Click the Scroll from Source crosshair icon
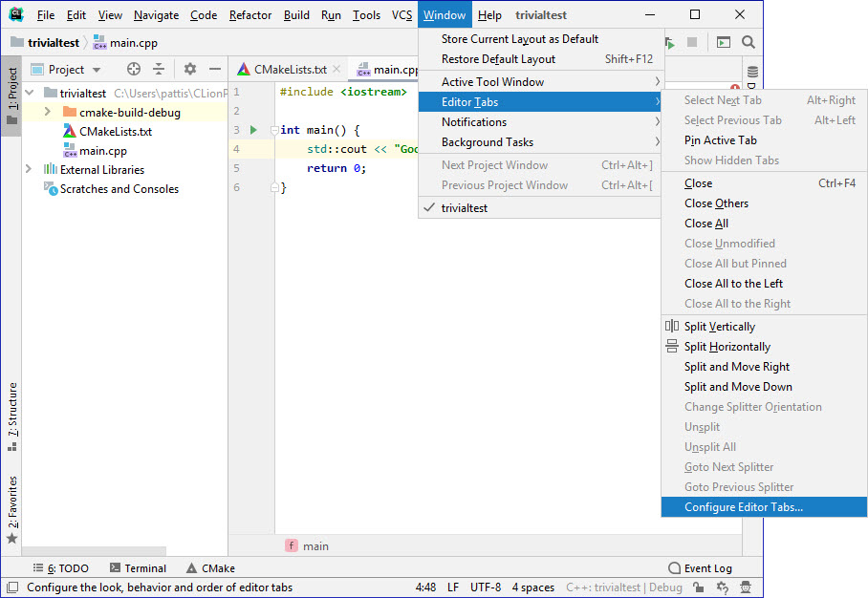This screenshot has height=598, width=868. click(133, 69)
